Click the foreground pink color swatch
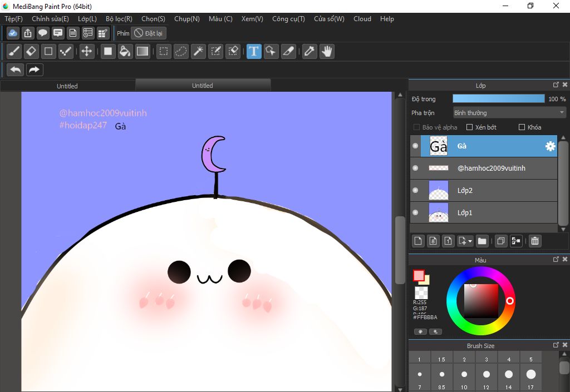570x392 pixels. (x=419, y=276)
